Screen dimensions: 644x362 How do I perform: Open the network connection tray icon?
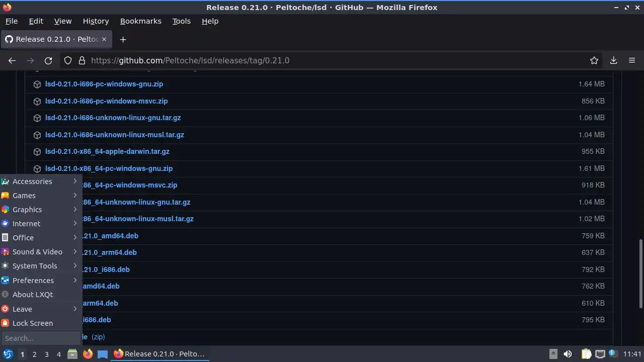tap(600, 354)
